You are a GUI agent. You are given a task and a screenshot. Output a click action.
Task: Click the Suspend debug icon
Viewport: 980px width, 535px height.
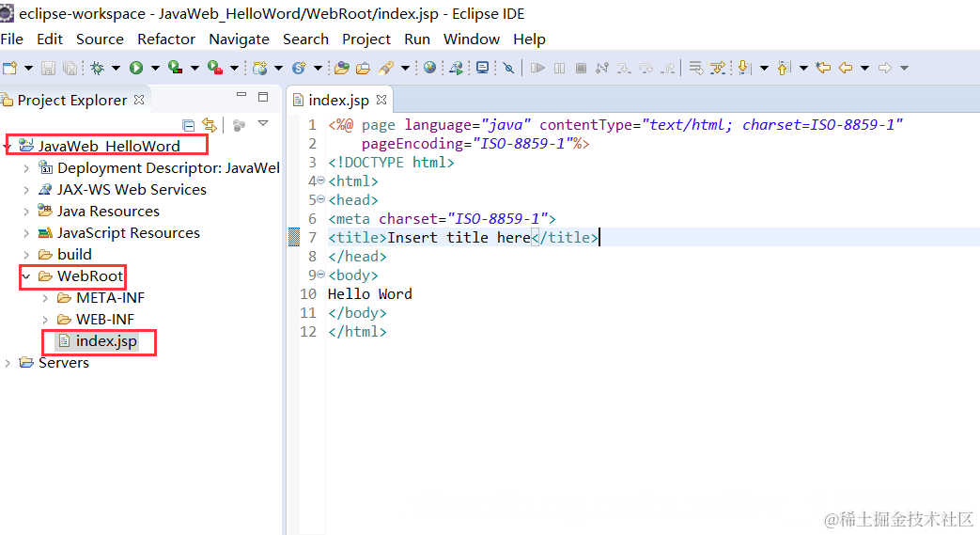point(559,68)
